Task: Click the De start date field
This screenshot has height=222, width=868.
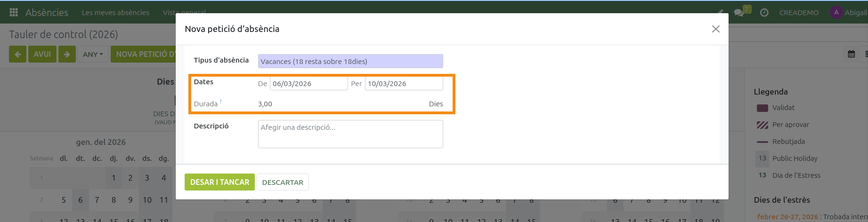Action: coord(308,84)
